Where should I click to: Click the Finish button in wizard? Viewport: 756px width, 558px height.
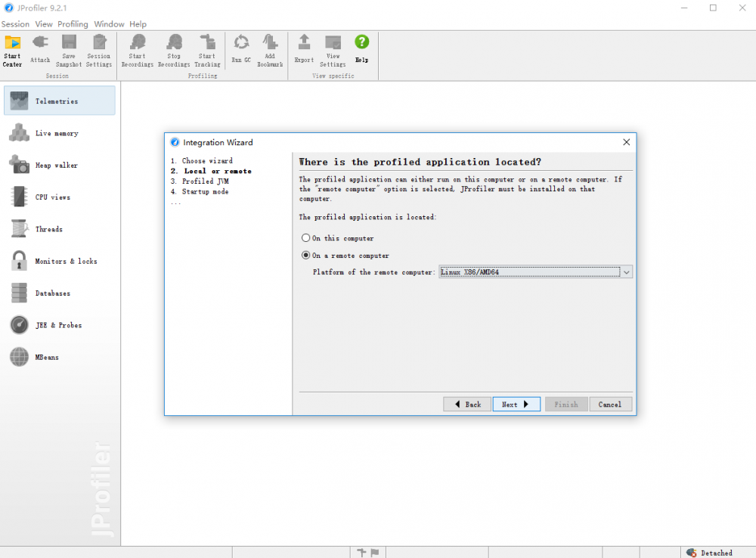tap(566, 405)
